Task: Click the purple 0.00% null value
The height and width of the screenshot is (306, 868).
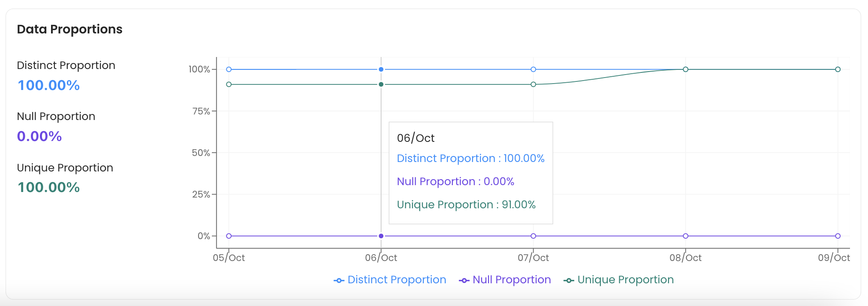Action: (39, 136)
